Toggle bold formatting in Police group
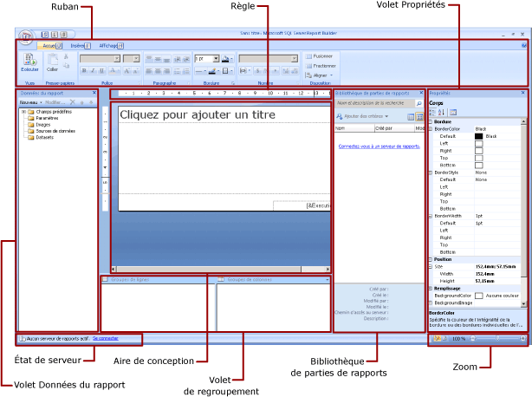Viewport: 532px width, 397px height. pos(84,70)
